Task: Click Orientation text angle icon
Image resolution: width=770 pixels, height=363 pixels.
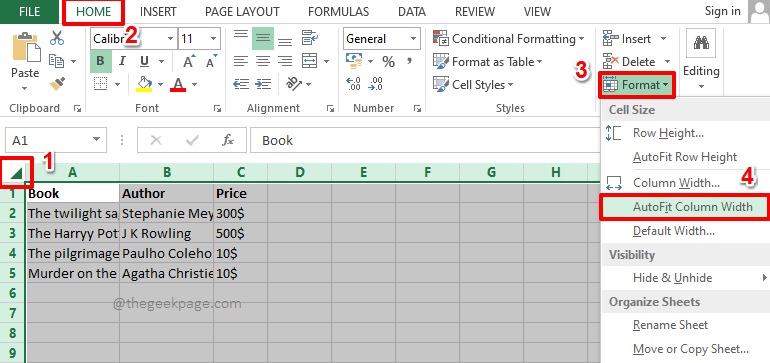Action: 294,84
